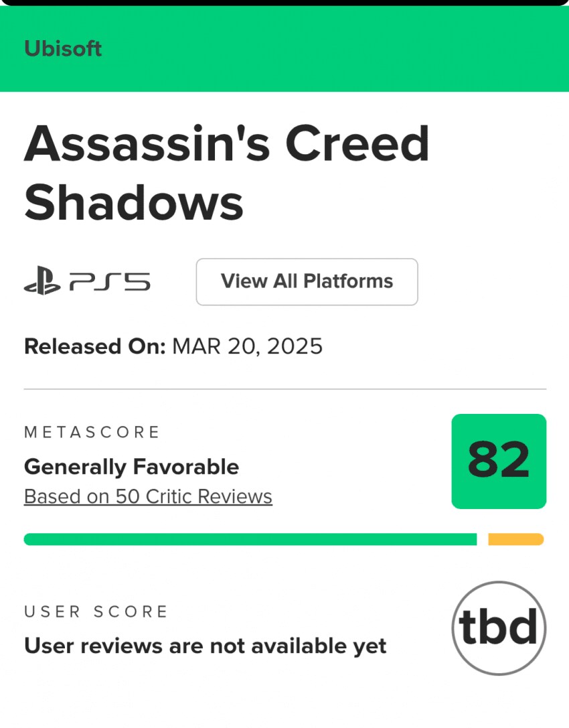This screenshot has height=728, width=569.
Task: Click the METASCORE heading
Action: [92, 432]
